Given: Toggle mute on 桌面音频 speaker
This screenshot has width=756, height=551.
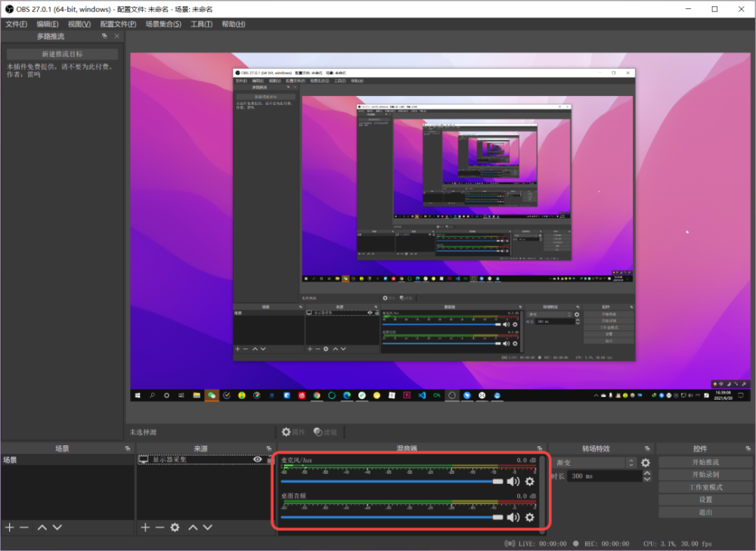Looking at the screenshot, I should coord(513,517).
